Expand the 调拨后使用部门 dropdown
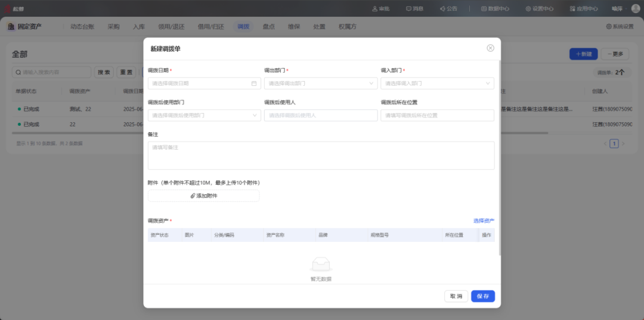Image resolution: width=644 pixels, height=320 pixels. tap(204, 116)
